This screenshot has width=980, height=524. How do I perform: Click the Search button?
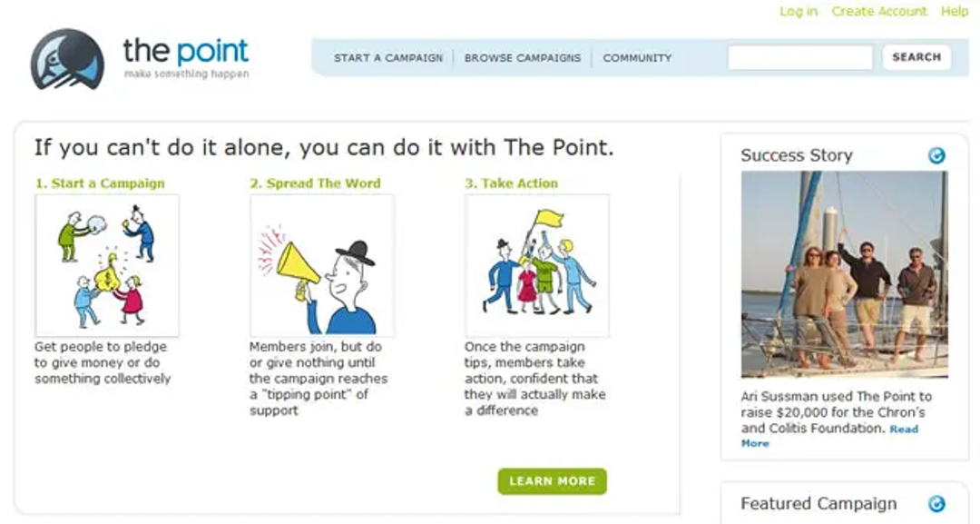coord(916,57)
